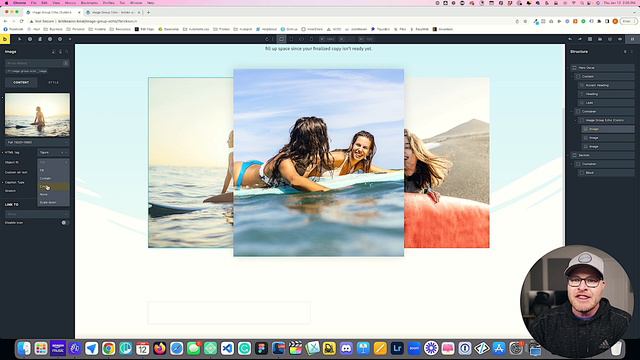Open Google Chrome from the dock
The image size is (640, 360).
coord(109,348)
